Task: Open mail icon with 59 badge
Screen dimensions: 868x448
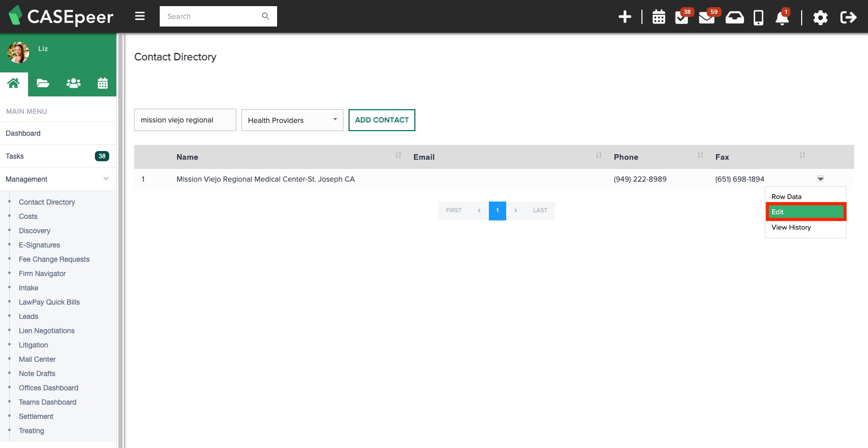Action: click(708, 17)
